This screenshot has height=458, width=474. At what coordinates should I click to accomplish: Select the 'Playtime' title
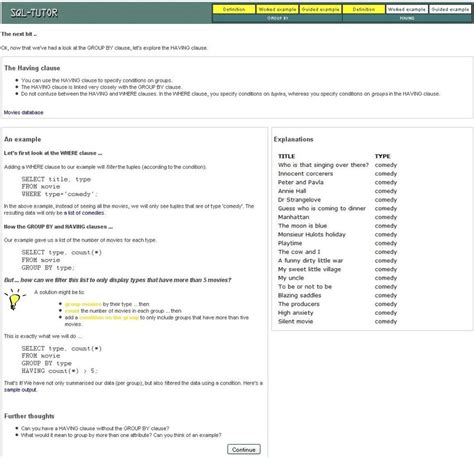tap(290, 243)
